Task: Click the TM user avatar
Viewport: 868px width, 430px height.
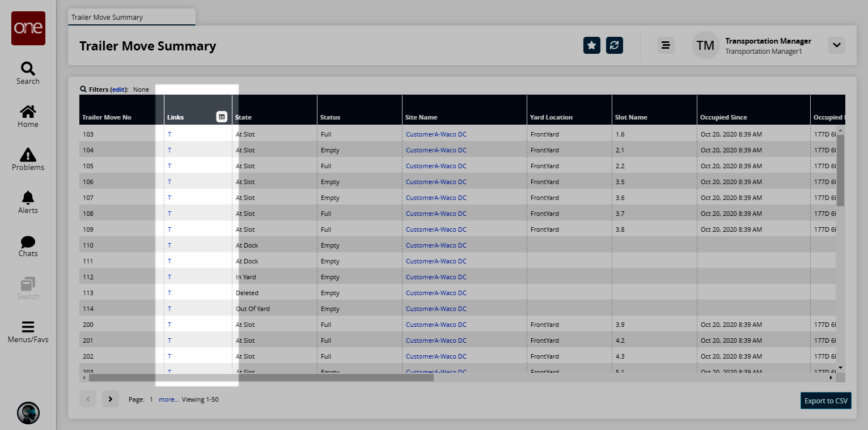Action: coord(705,45)
